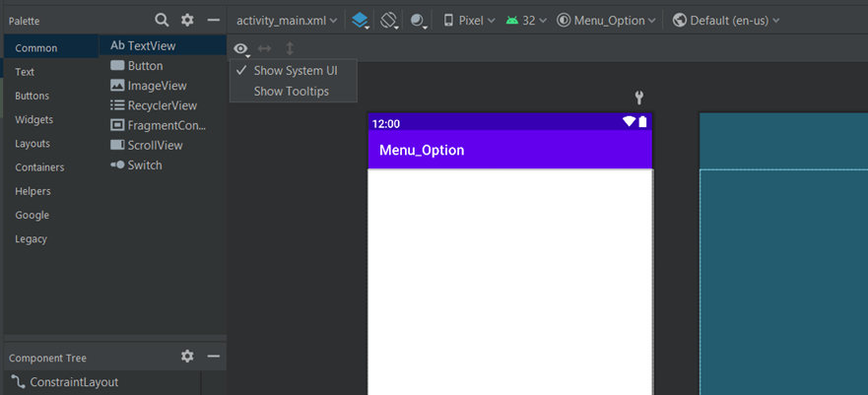The width and height of the screenshot is (868, 395).
Task: Open night mode selector icon
Action: tap(419, 21)
